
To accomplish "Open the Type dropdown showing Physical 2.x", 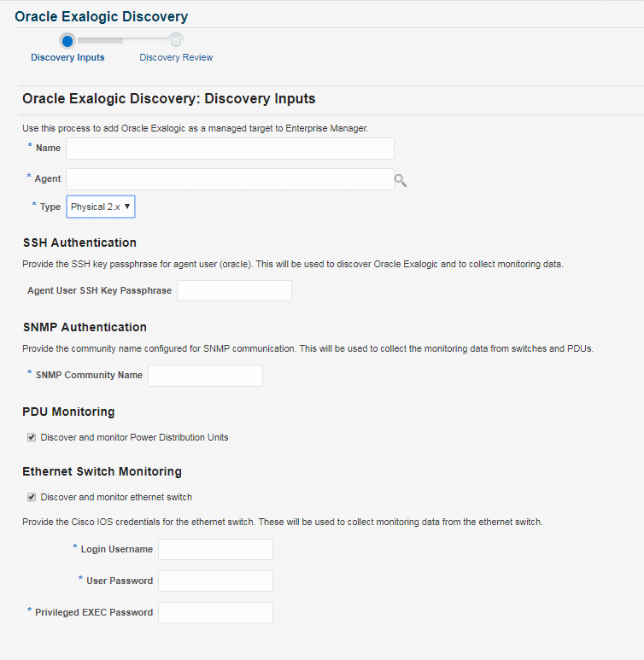I will point(101,207).
